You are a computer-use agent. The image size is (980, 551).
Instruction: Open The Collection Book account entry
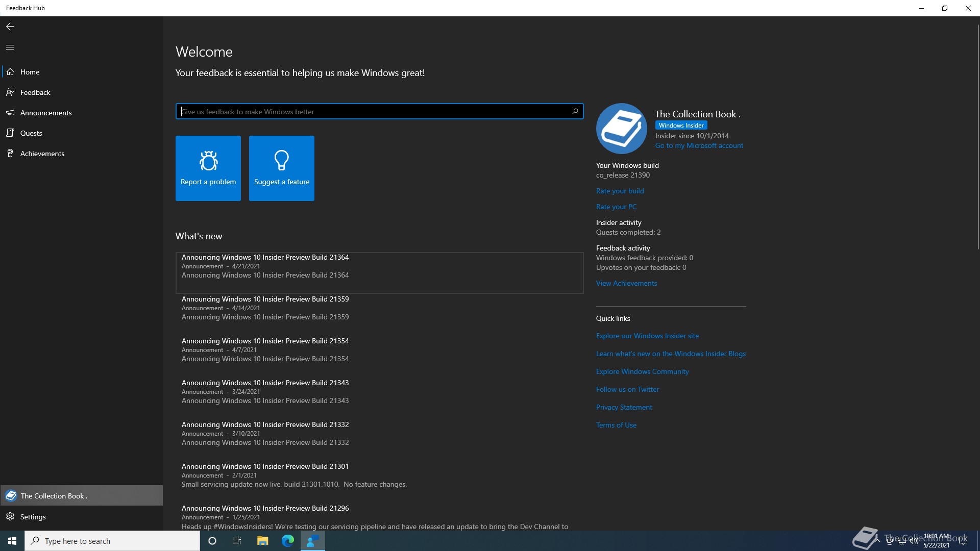[x=54, y=496]
